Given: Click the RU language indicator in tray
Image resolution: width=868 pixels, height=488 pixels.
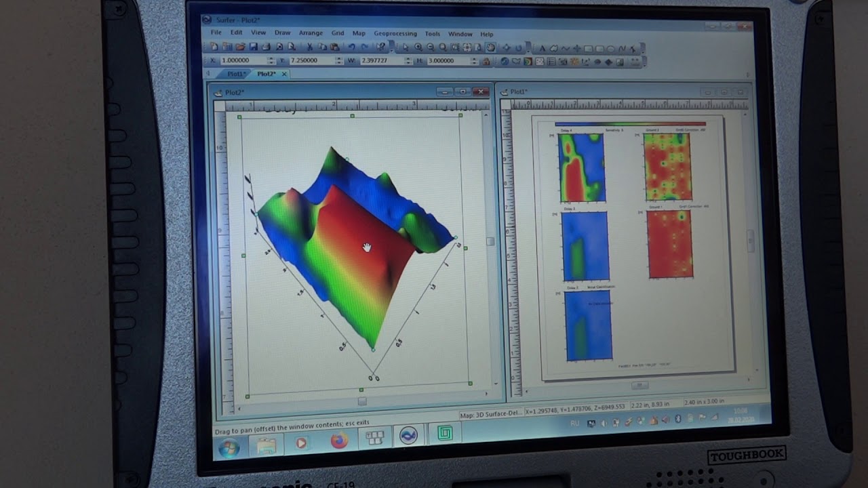Looking at the screenshot, I should tap(575, 423).
